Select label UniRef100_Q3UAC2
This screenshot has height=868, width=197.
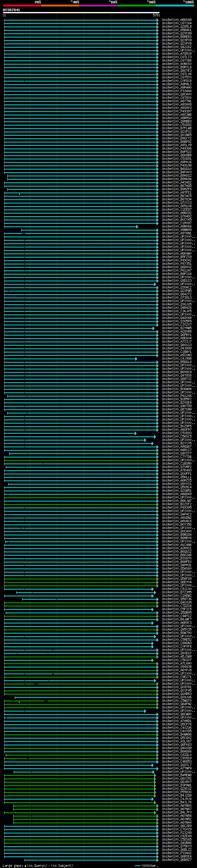coord(177,287)
